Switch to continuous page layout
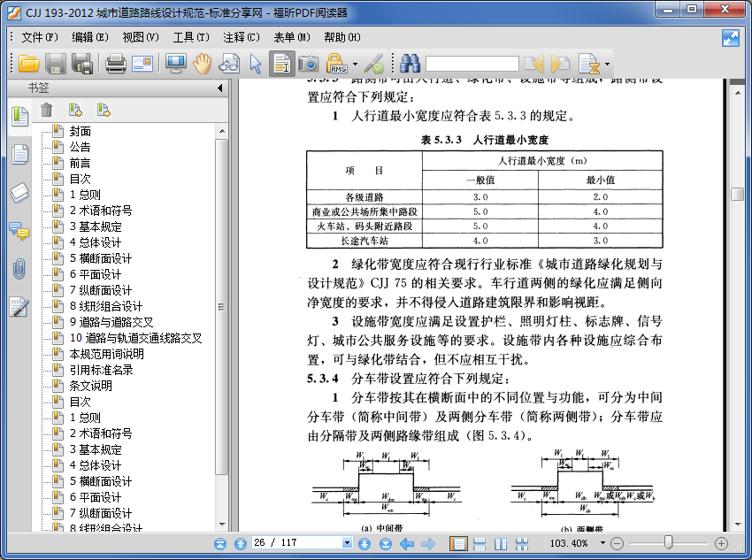 coord(480,543)
